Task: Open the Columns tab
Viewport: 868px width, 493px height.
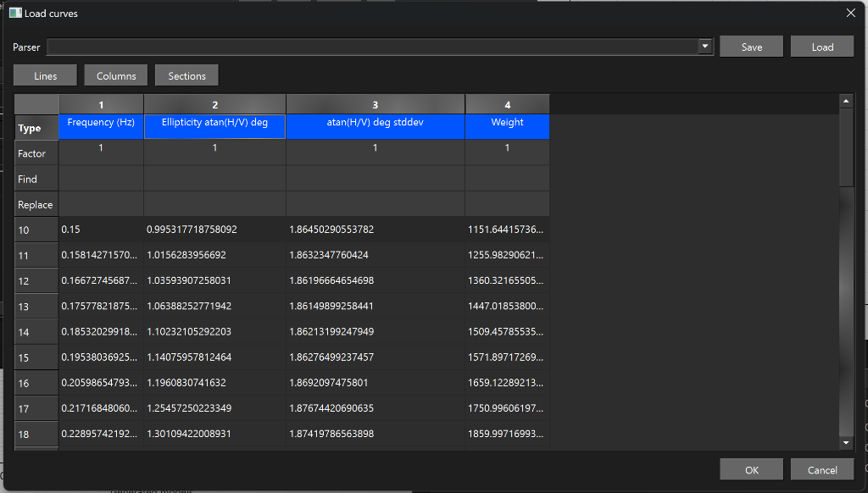Action: pos(116,75)
